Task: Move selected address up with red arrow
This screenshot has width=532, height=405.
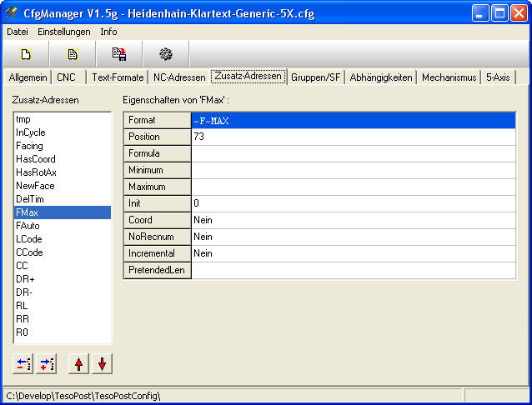Action: tap(79, 364)
